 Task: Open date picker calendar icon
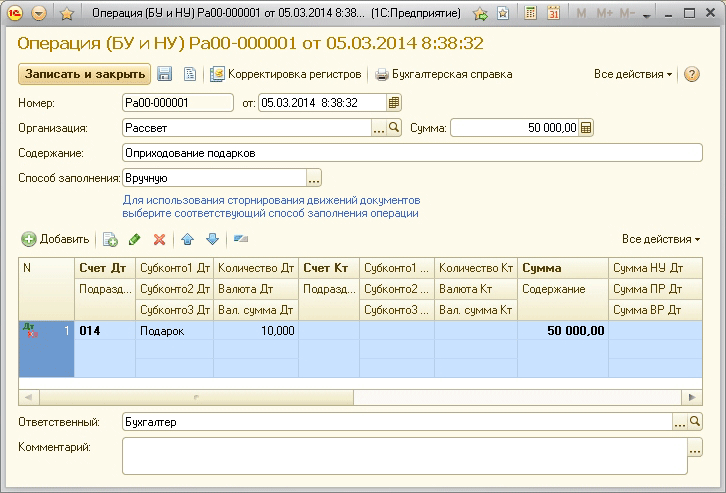pos(394,103)
